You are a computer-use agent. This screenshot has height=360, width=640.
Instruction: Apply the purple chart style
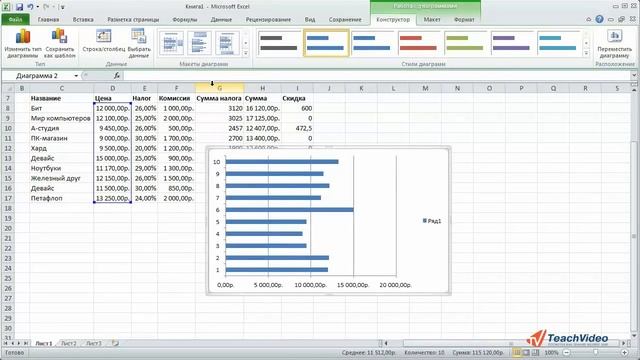pyautogui.click(x=511, y=43)
